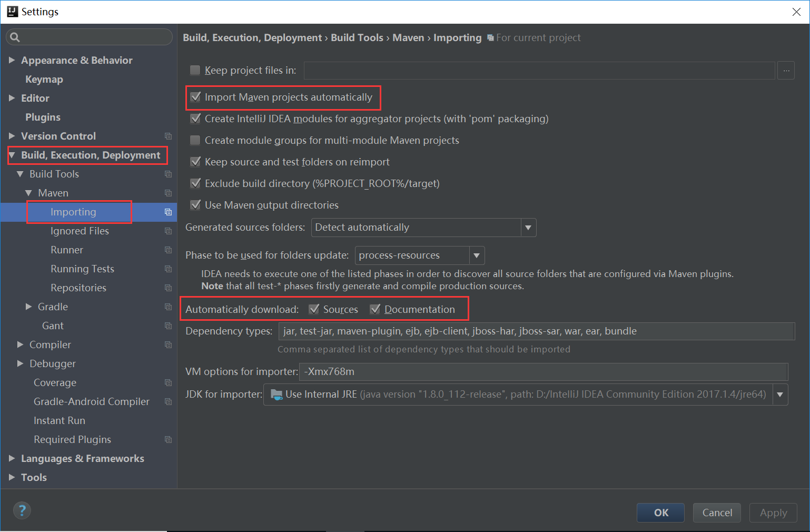This screenshot has width=810, height=532.
Task: Toggle Keep source and test folders on reimport
Action: pos(195,162)
